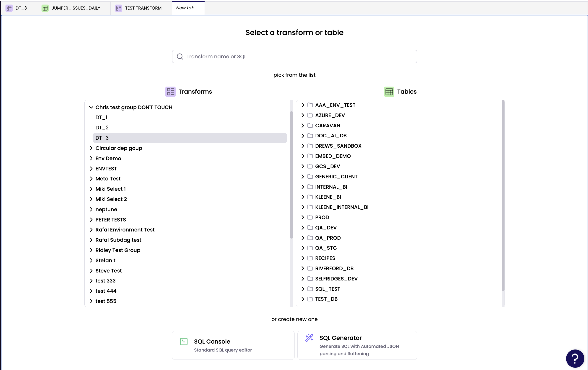Click the transform icon on TEST TRANSFORM tab
588x370 pixels.
[118, 8]
